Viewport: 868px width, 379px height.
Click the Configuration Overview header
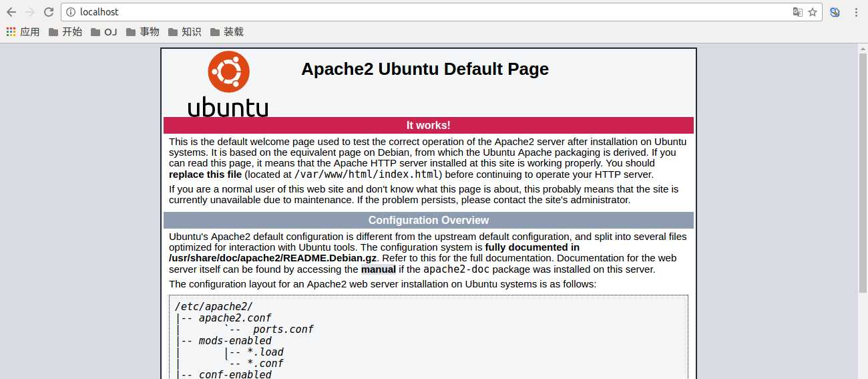[x=429, y=220]
